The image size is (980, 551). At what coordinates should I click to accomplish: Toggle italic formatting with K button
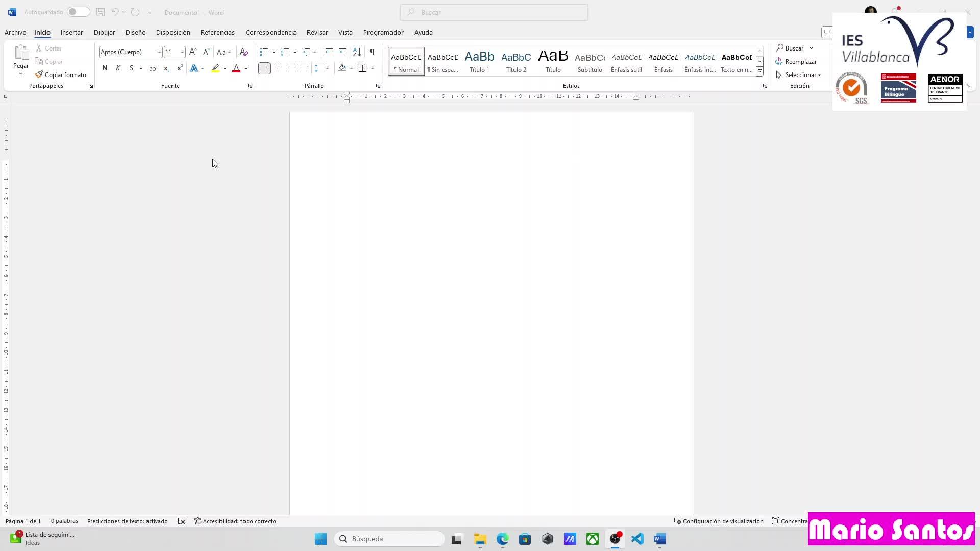118,68
